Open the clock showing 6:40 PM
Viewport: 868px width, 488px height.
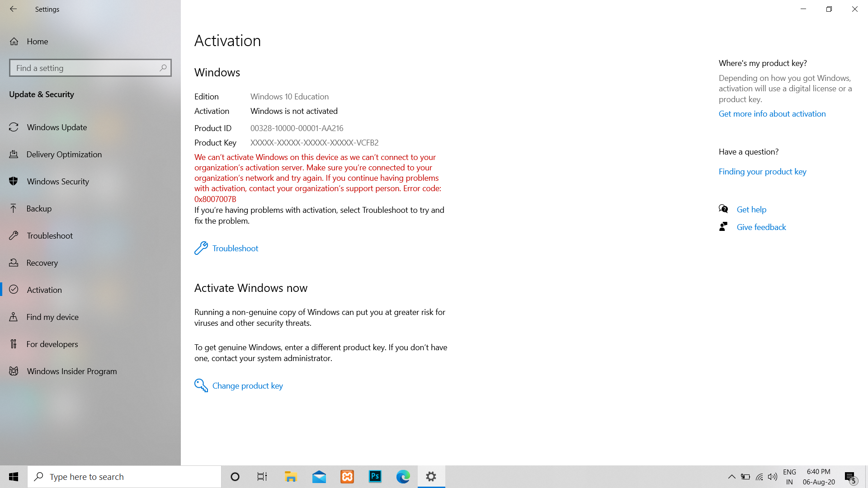pos(819,477)
